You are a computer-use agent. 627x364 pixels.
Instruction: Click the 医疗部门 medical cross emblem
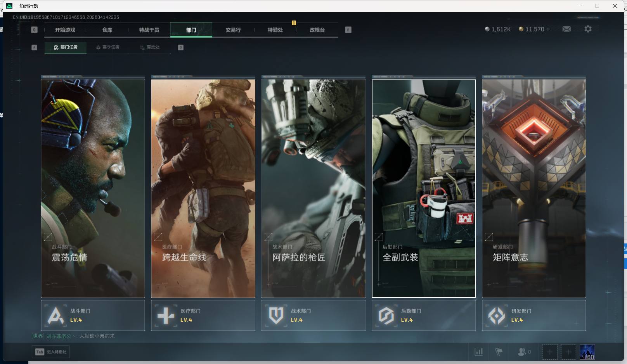(x=166, y=316)
